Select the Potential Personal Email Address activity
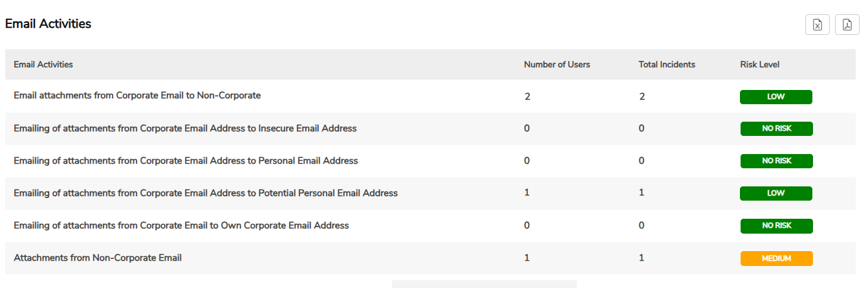This screenshot has width=868, height=288. (x=206, y=193)
